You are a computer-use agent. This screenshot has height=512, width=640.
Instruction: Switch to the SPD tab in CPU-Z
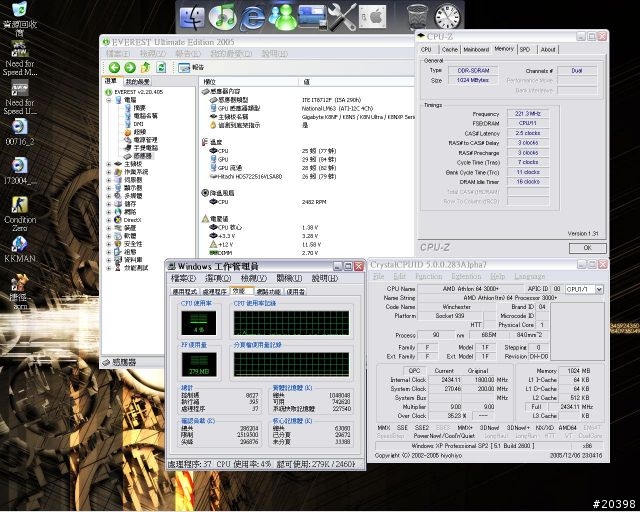(x=525, y=49)
